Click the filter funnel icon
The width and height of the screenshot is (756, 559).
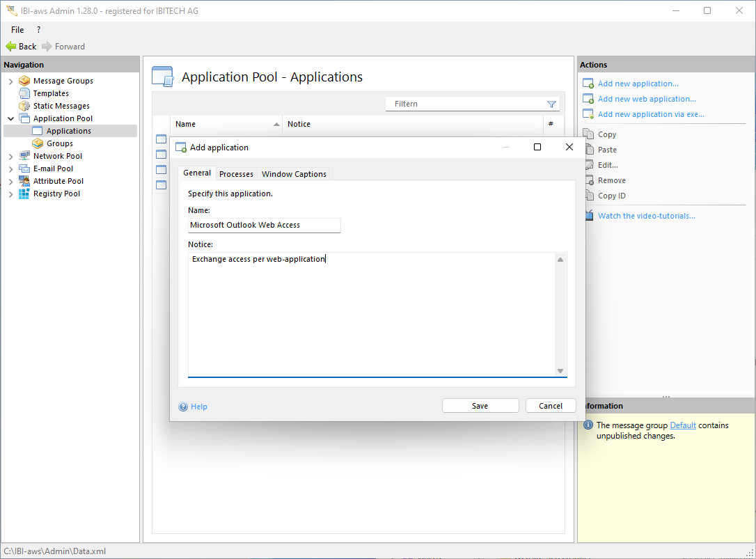point(551,104)
